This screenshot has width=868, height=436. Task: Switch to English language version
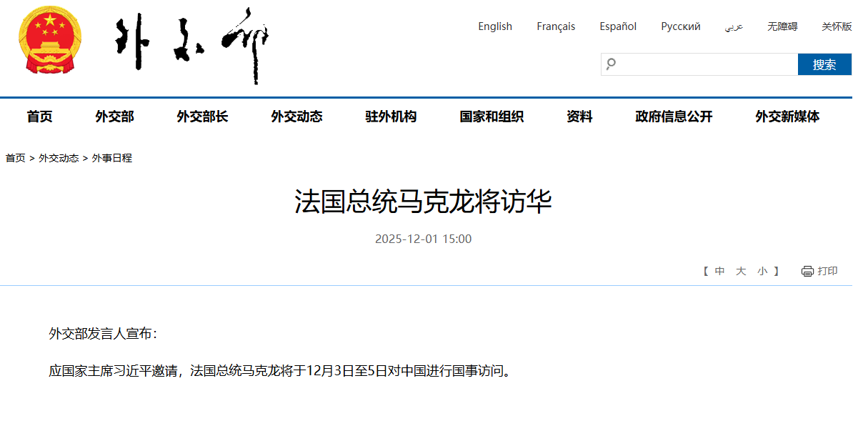[495, 26]
